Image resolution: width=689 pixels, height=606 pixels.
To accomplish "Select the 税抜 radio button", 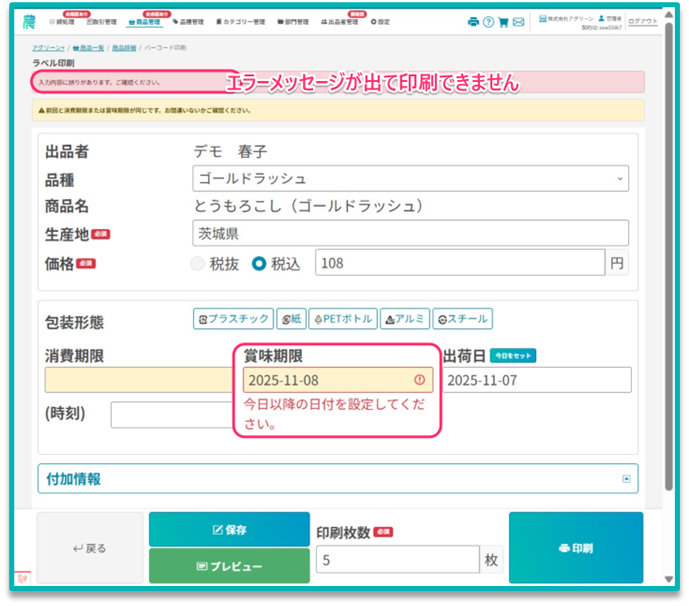I will pos(199,263).
